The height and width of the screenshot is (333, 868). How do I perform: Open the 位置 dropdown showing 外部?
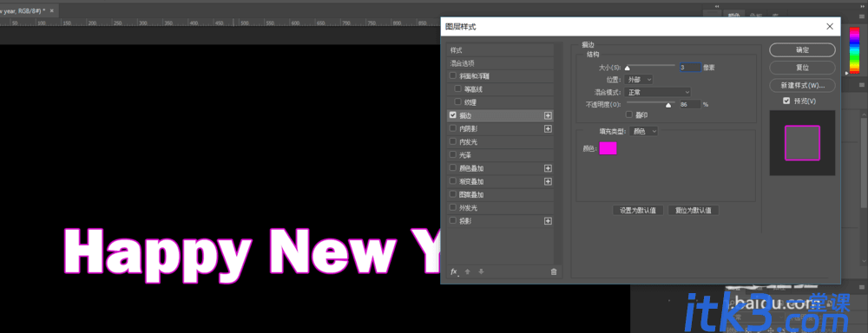click(x=638, y=80)
